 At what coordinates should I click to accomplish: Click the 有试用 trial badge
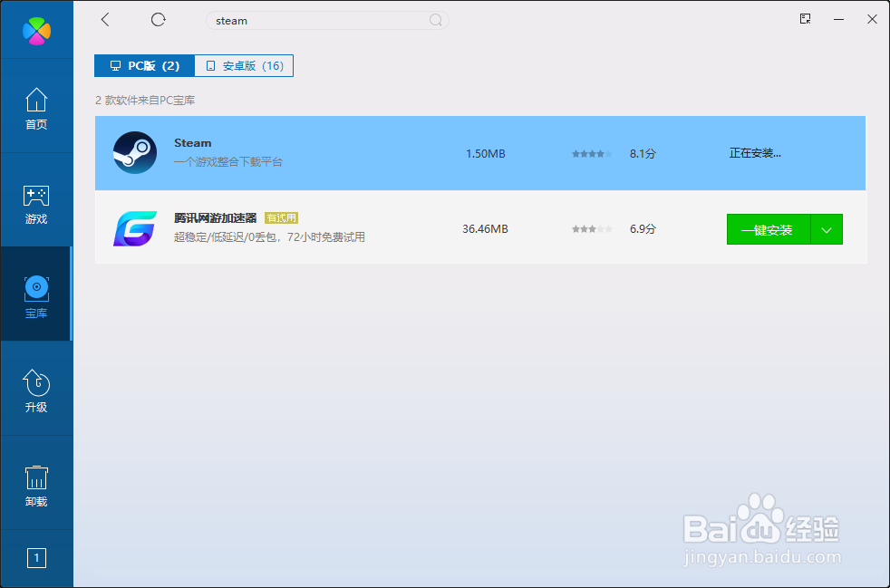282,218
